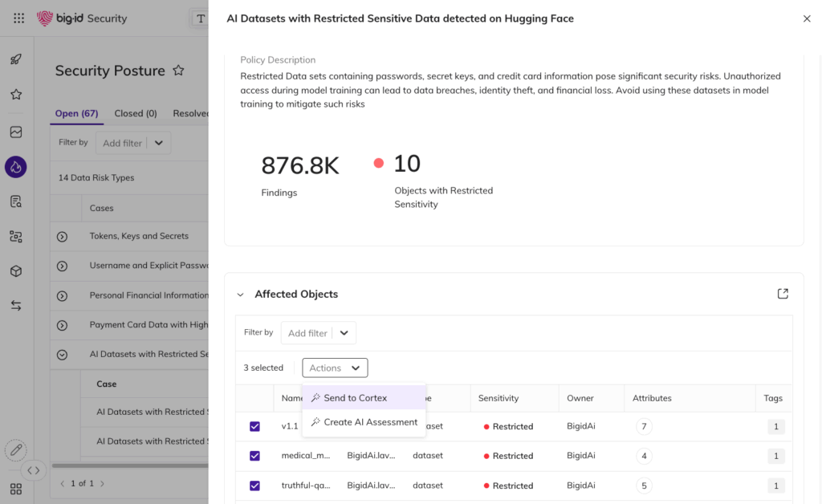Image resolution: width=822 pixels, height=504 pixels.
Task: Switch to the Closed (0) tab
Action: click(x=136, y=114)
